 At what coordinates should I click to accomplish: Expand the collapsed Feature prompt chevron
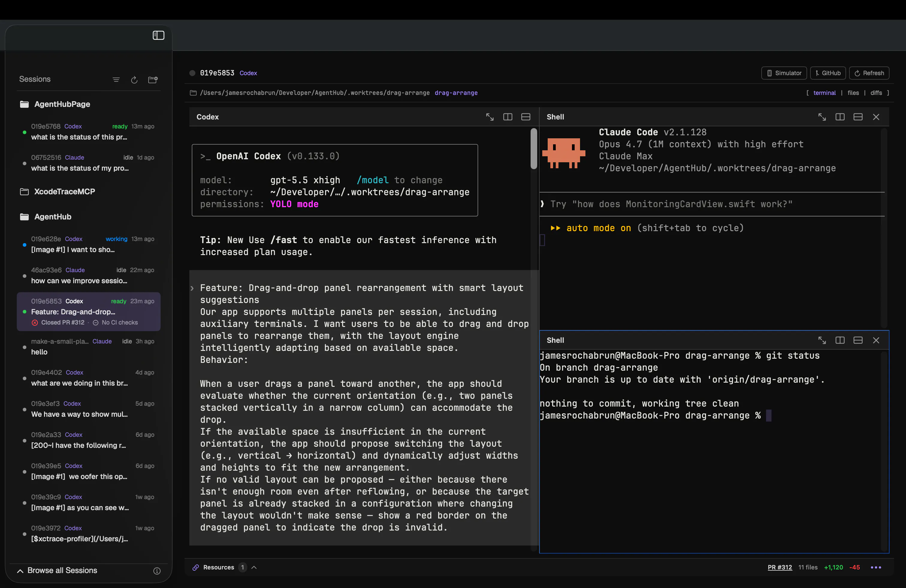tap(192, 288)
